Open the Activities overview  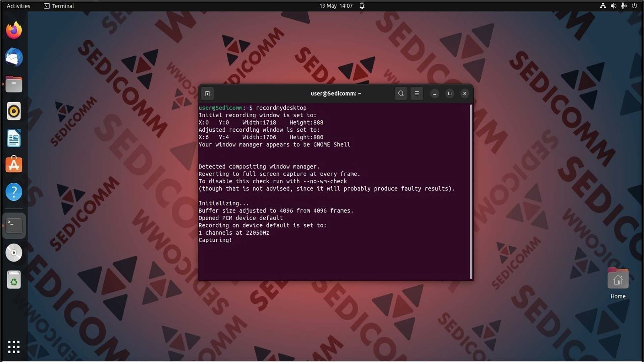(x=18, y=6)
